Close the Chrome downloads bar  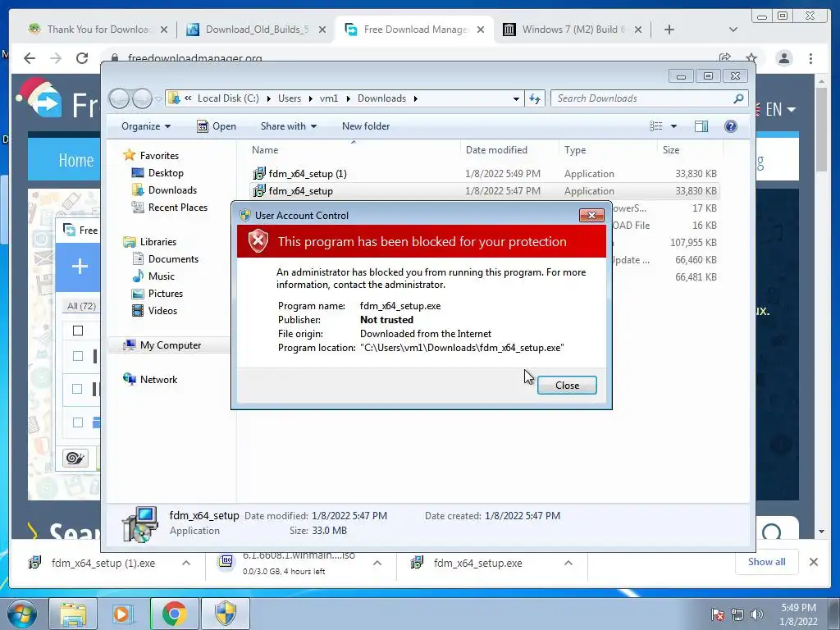[x=813, y=562]
